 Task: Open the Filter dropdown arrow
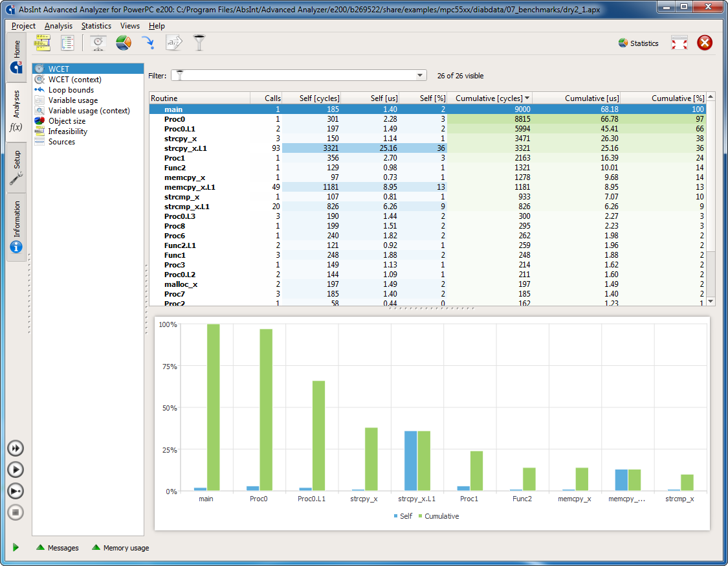pos(420,75)
